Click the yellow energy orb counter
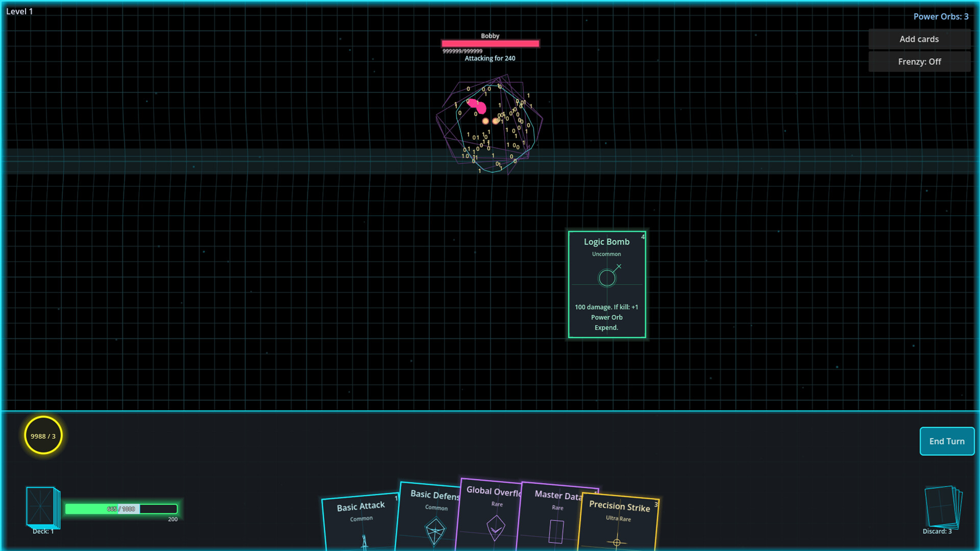Screen dimensions: 980x551 pyautogui.click(x=43, y=436)
